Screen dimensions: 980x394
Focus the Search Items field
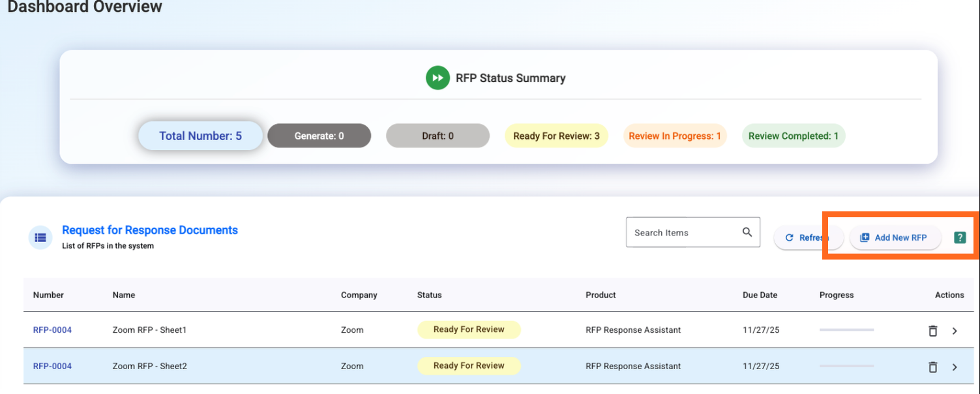click(693, 232)
